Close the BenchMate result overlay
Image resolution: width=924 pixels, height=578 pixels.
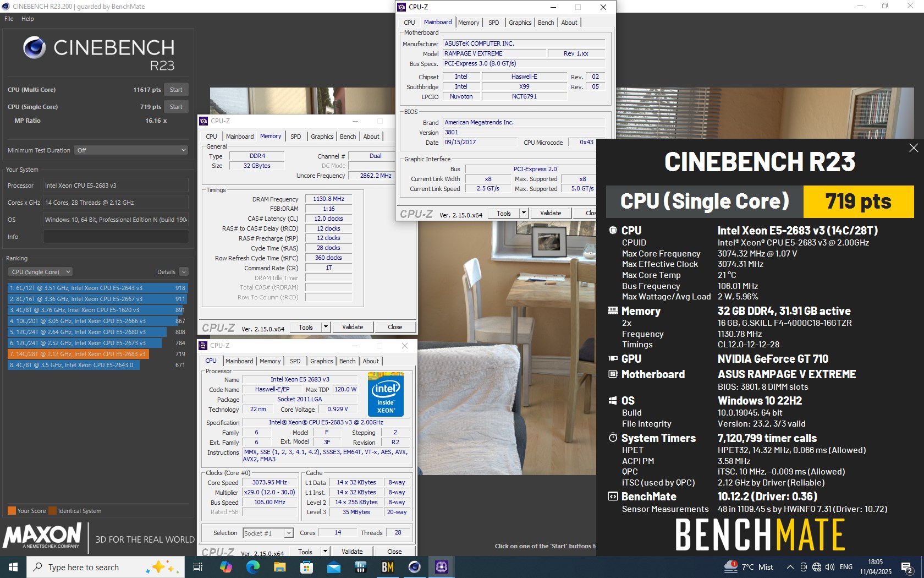(x=914, y=148)
